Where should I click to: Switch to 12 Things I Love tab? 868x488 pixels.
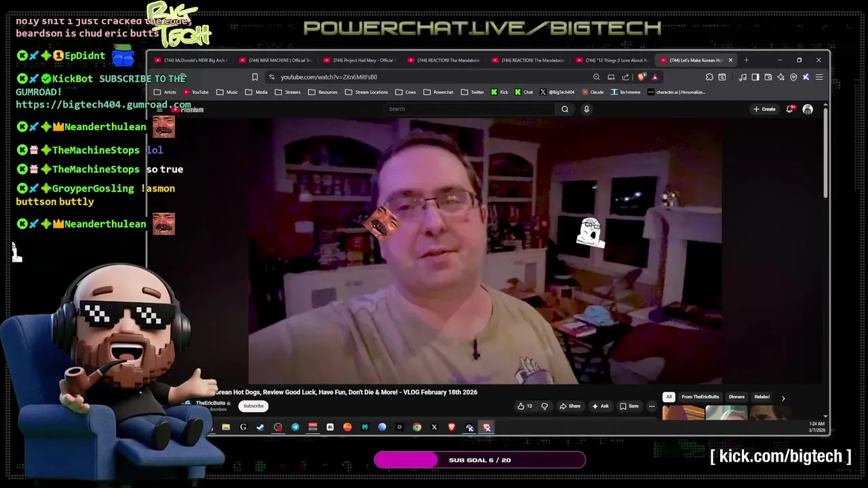pos(612,60)
